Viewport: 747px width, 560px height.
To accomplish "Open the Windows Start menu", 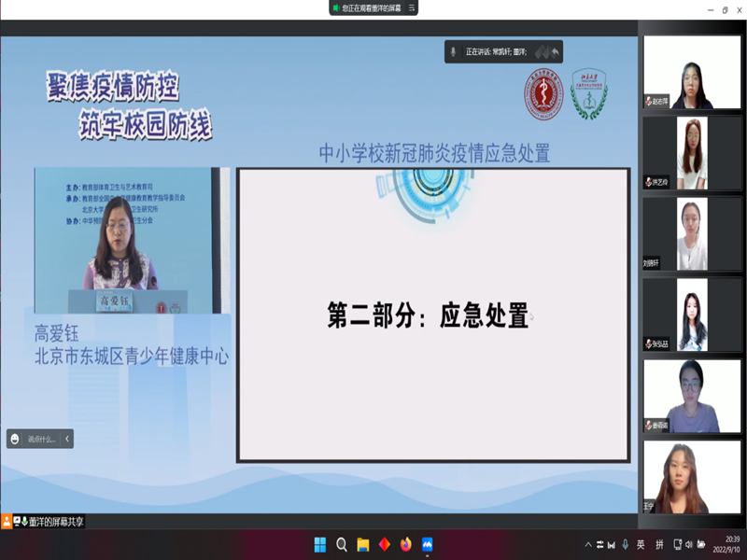I will tap(320, 544).
